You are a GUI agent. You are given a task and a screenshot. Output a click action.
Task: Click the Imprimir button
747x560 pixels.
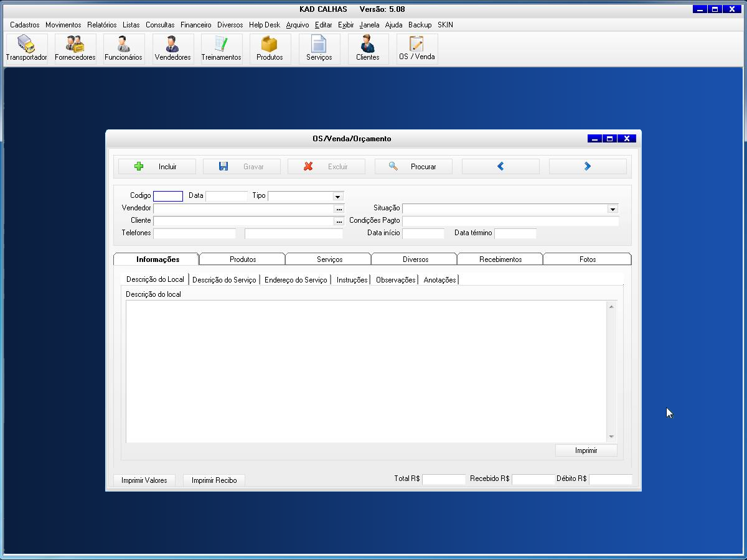click(586, 450)
